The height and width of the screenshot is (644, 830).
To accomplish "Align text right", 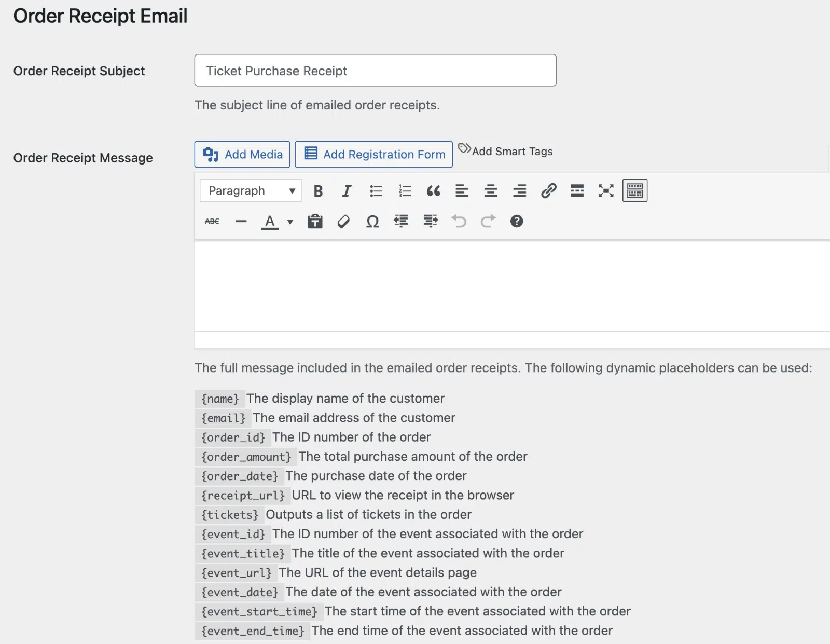I will pos(519,191).
